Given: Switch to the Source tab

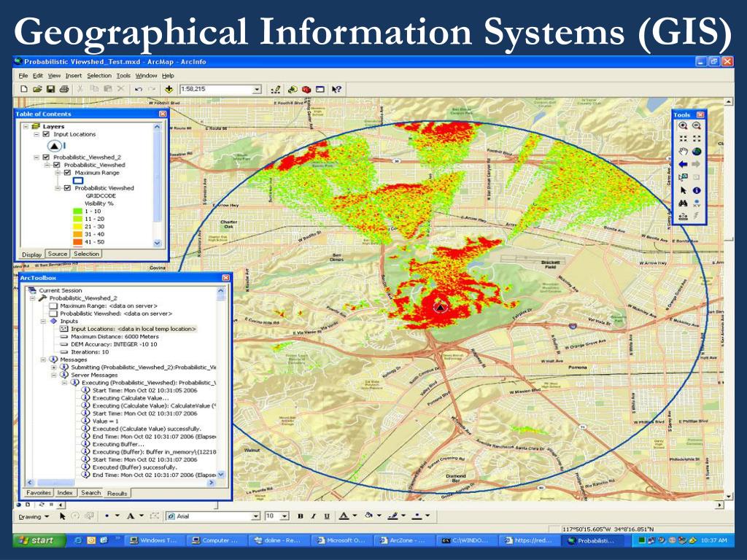Looking at the screenshot, I should point(57,254).
